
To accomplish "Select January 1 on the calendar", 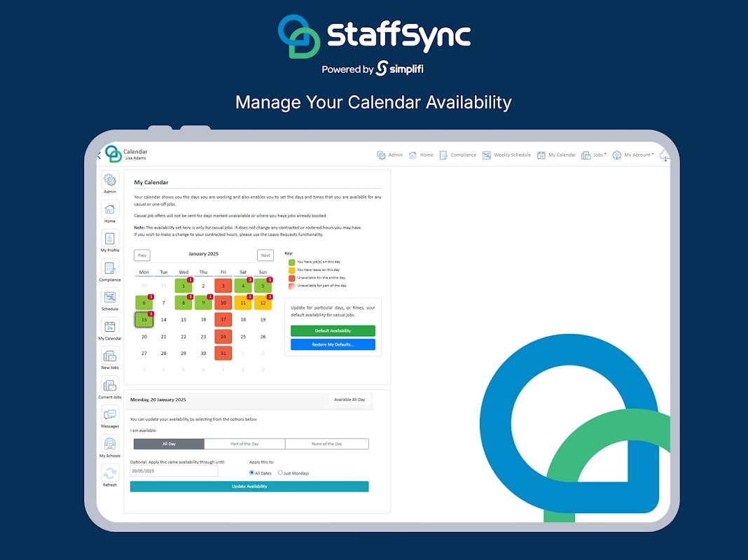I will coord(183,286).
